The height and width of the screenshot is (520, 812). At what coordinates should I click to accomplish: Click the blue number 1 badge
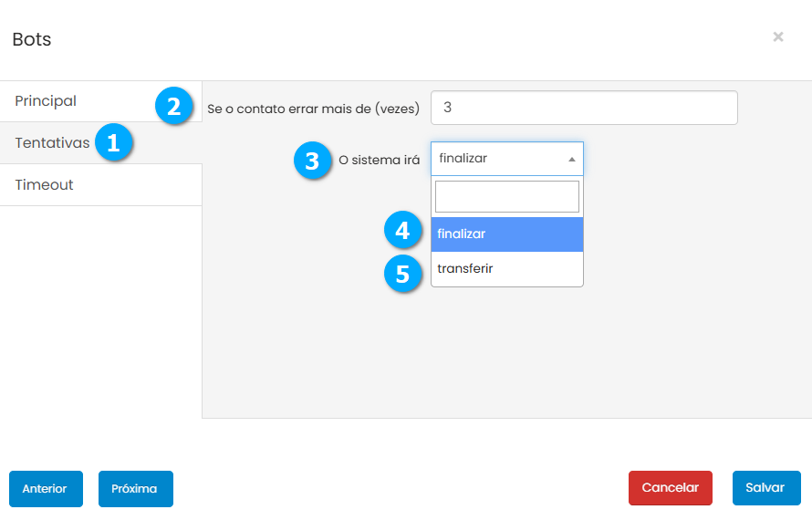pyautogui.click(x=113, y=143)
